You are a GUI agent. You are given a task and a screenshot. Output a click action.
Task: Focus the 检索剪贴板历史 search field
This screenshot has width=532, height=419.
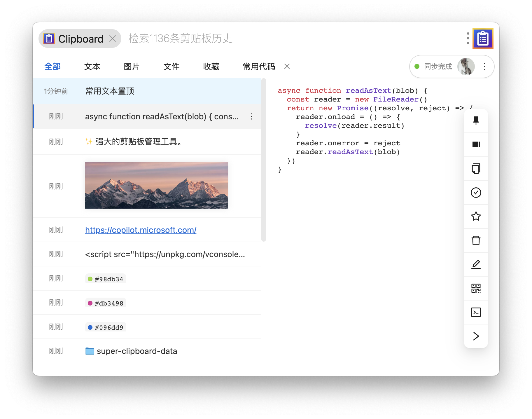point(292,38)
